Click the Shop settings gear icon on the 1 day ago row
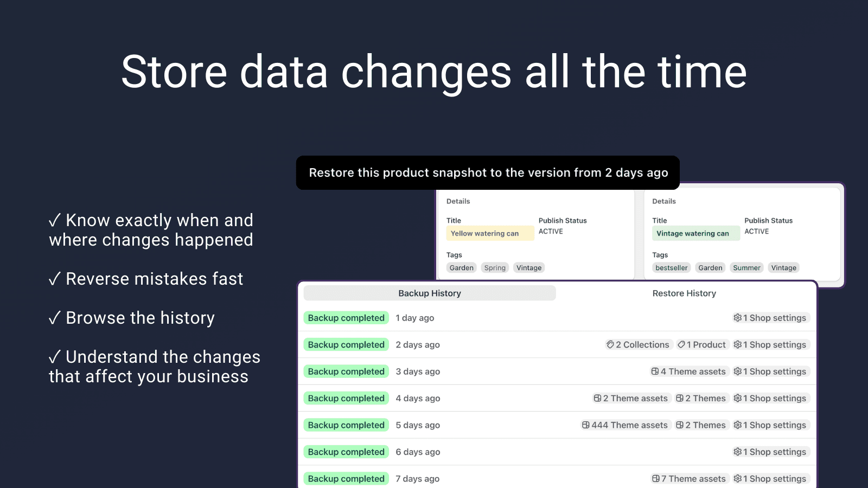The image size is (868, 488). (738, 318)
